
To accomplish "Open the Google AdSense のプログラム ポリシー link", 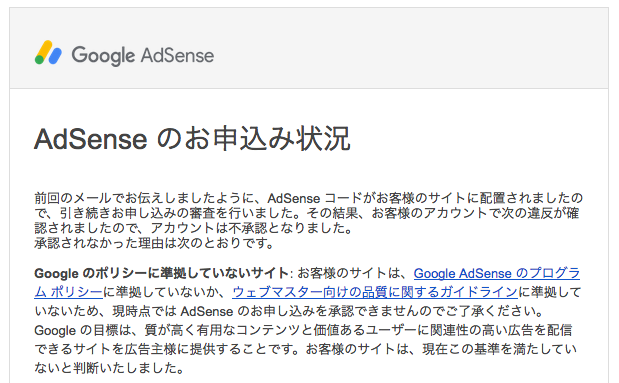I will click(497, 273).
